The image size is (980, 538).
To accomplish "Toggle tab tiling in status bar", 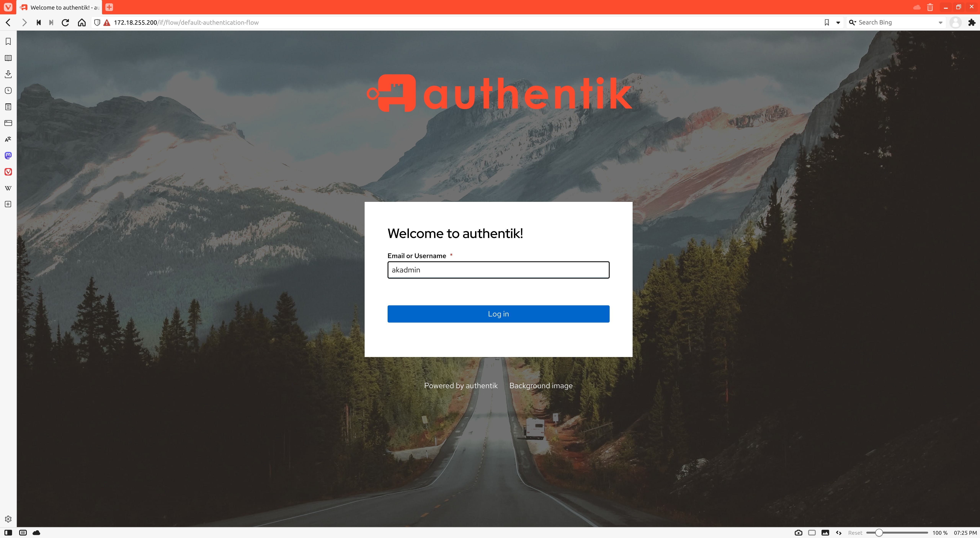I will pyautogui.click(x=23, y=533).
